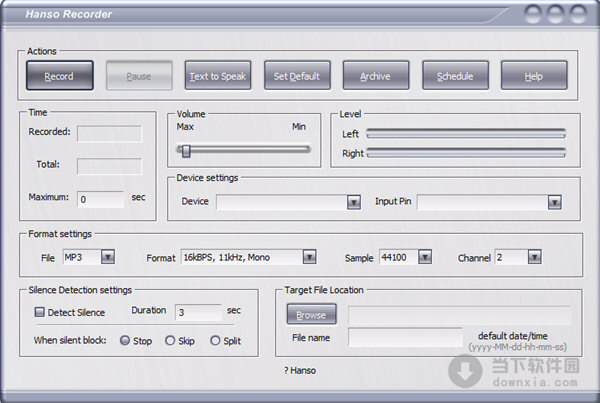The image size is (600, 403).
Task: Click the last round title bar button
Action: point(578,14)
